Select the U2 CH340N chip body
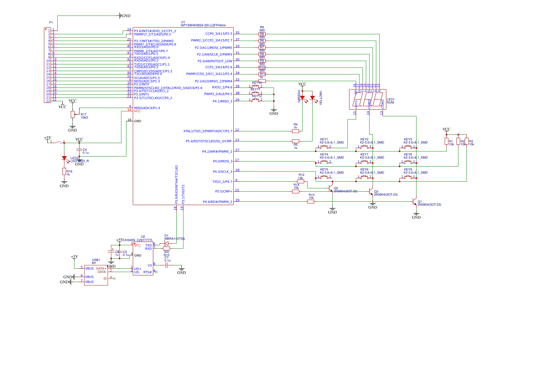 pyautogui.click(x=143, y=258)
